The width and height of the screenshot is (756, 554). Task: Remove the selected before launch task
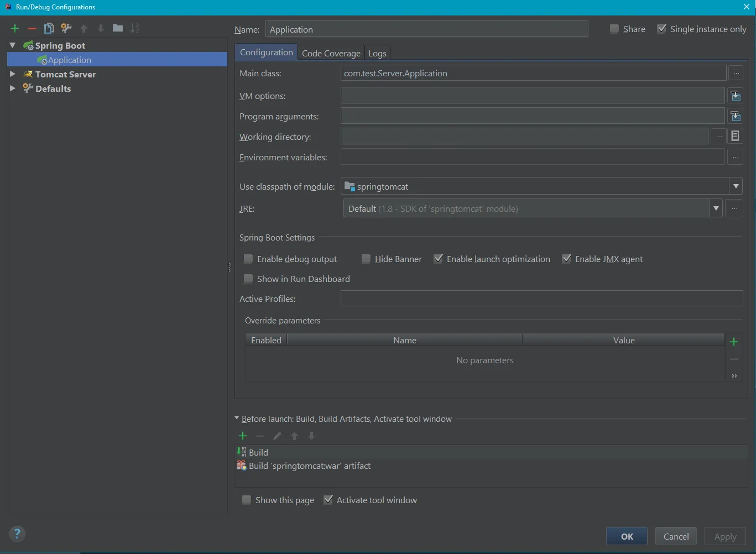coord(260,436)
